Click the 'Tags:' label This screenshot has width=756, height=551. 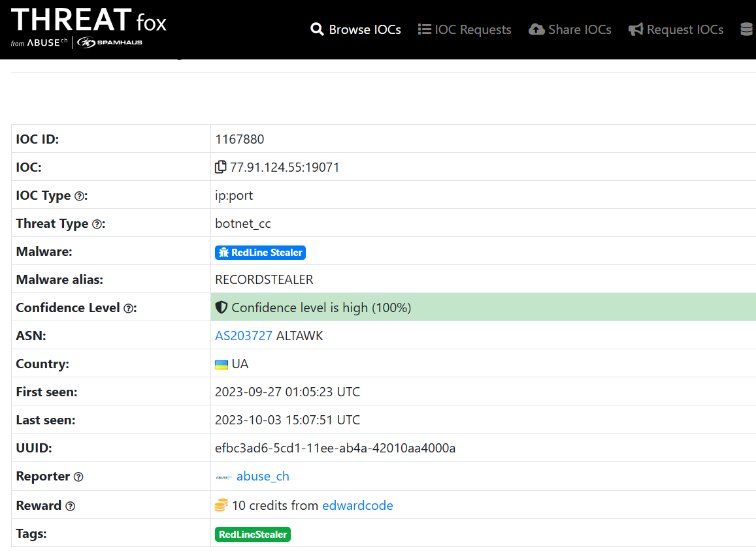[31, 533]
